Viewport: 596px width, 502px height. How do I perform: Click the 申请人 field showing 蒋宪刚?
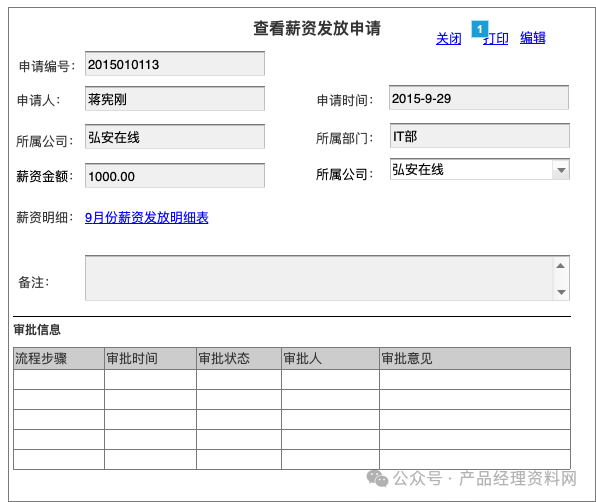pos(175,99)
